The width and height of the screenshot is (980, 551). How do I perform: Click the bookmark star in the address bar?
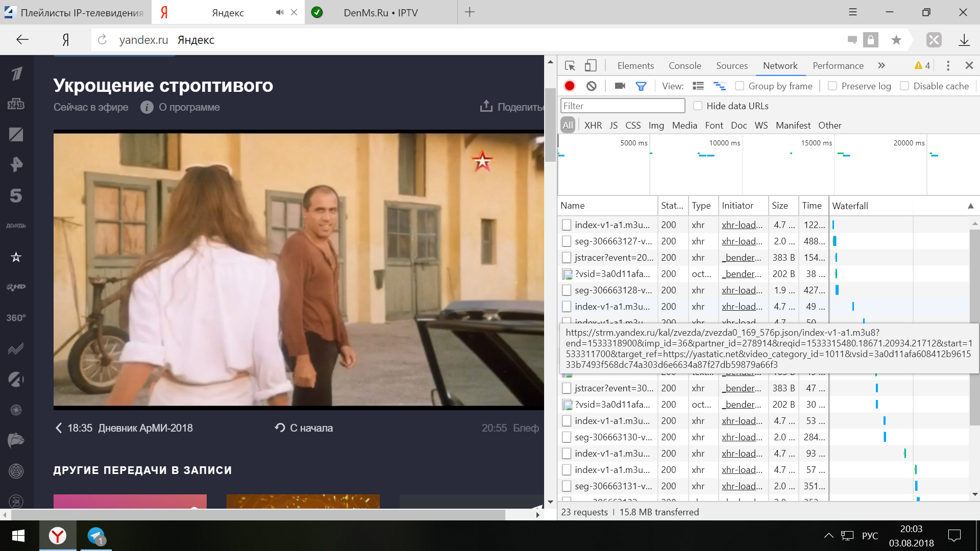(896, 40)
